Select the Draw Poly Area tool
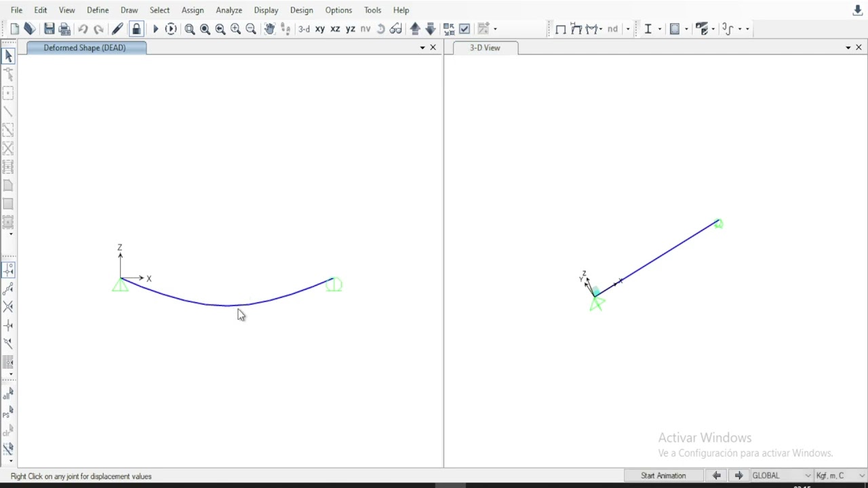The width and height of the screenshot is (868, 488). point(8,185)
